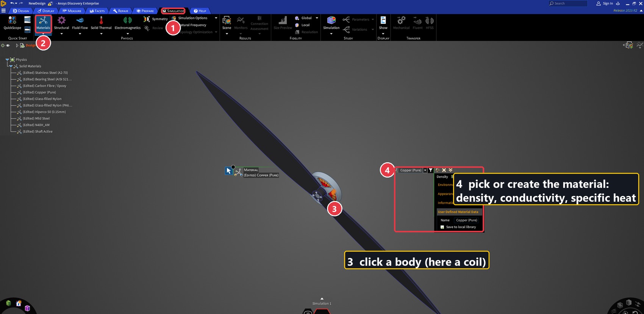644x314 pixels.
Task: Select the Local fidelity option
Action: click(x=302, y=25)
